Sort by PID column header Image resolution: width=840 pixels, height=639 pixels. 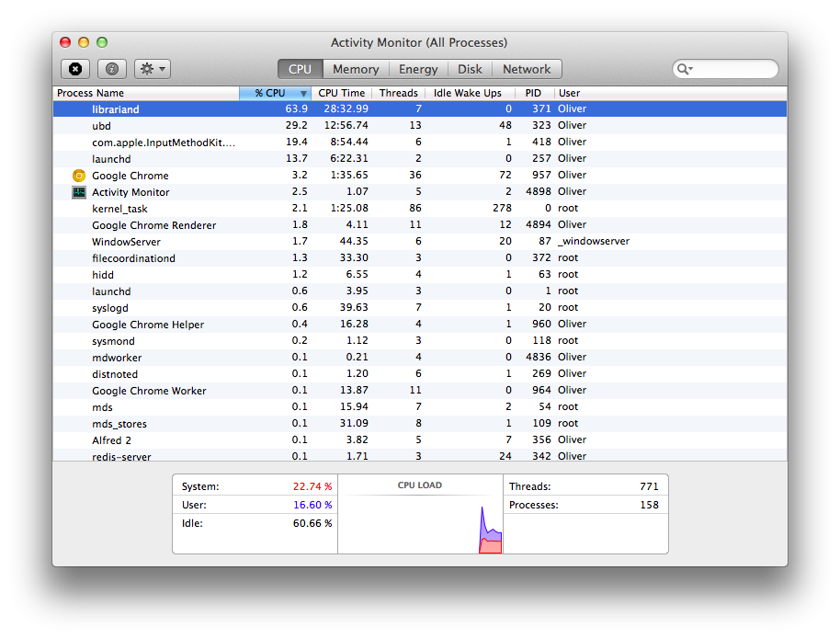pos(533,93)
